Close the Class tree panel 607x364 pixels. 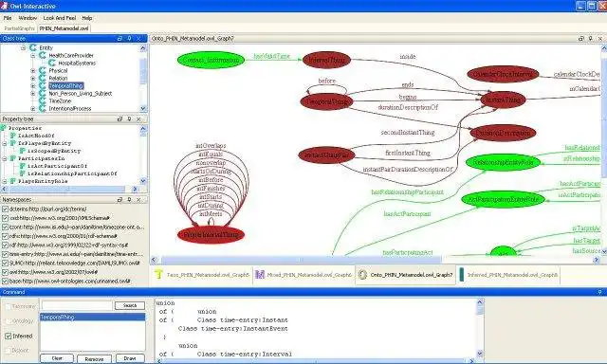[x=138, y=39]
